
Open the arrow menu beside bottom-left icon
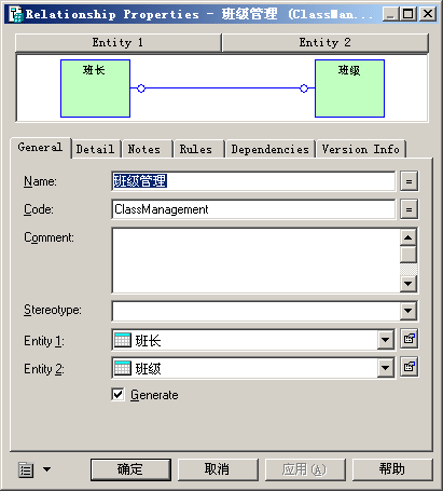pos(47,470)
